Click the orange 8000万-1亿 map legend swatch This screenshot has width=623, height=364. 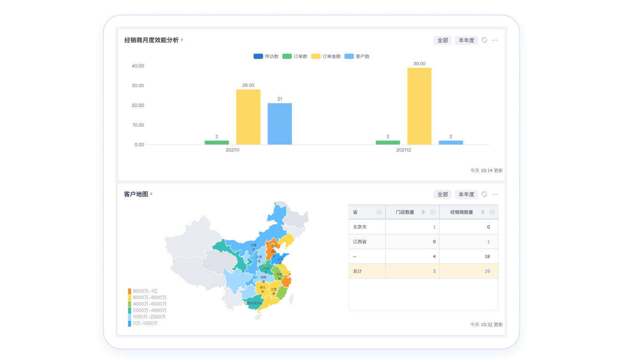130,291
